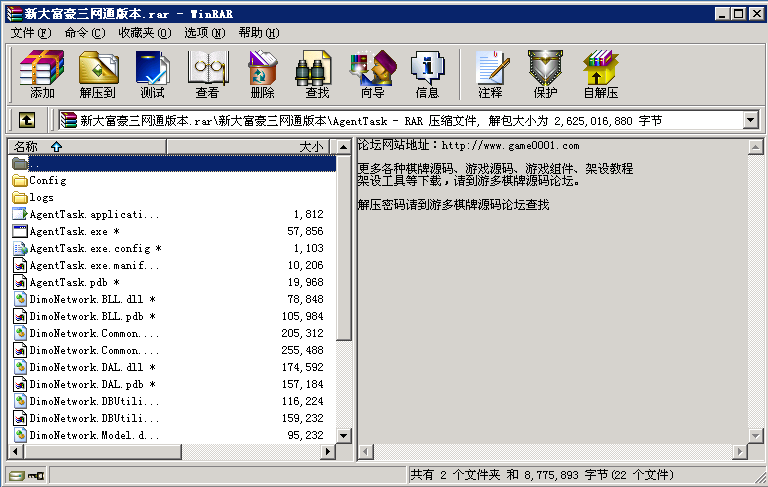This screenshot has height=487, width=768.
Task: Open the Options (选项) menu
Action: (204, 33)
